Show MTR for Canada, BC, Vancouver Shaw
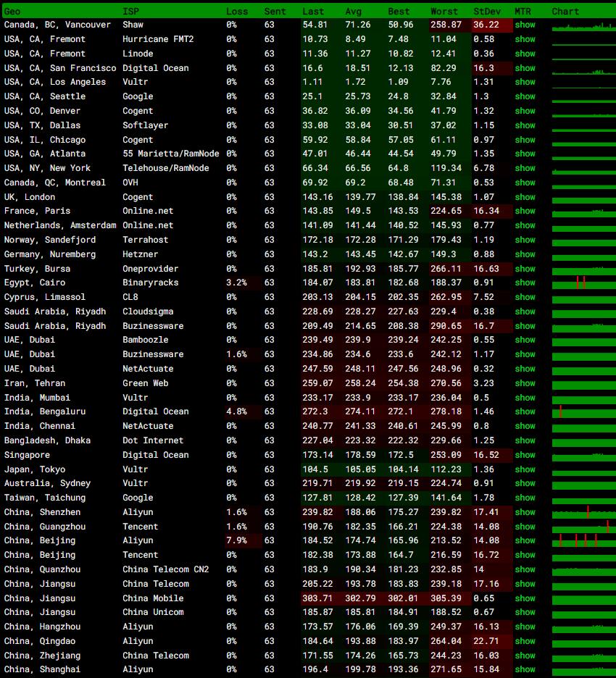Viewport: 616px width, 678px height. pyautogui.click(x=525, y=25)
